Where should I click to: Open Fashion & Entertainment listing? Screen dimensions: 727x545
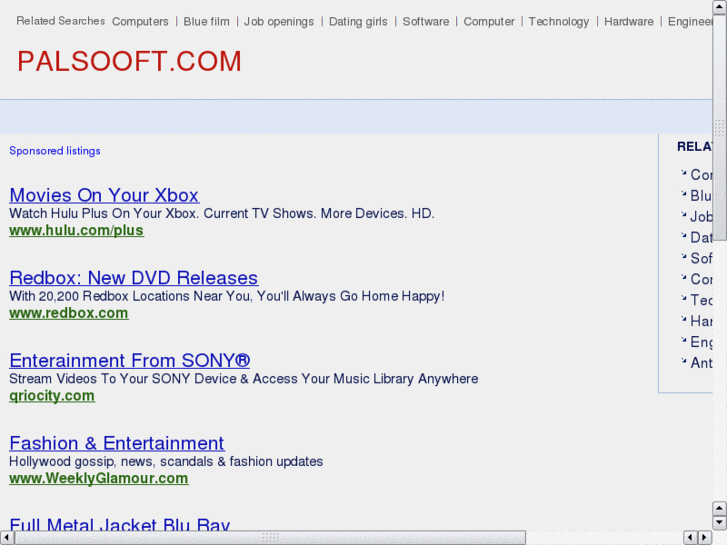(x=117, y=443)
